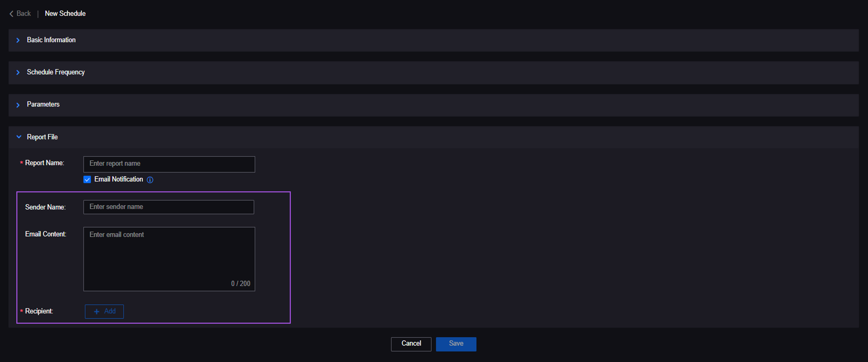
Task: Expand the Schedule Frequency section chevron
Action: [18, 72]
